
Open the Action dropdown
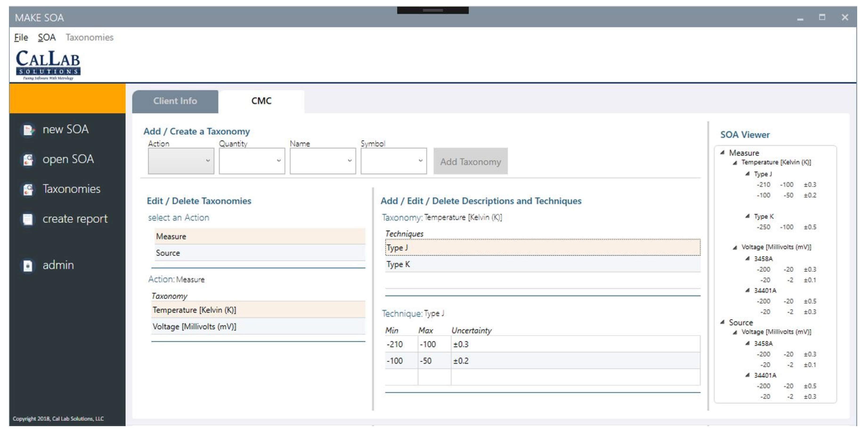[x=181, y=161]
